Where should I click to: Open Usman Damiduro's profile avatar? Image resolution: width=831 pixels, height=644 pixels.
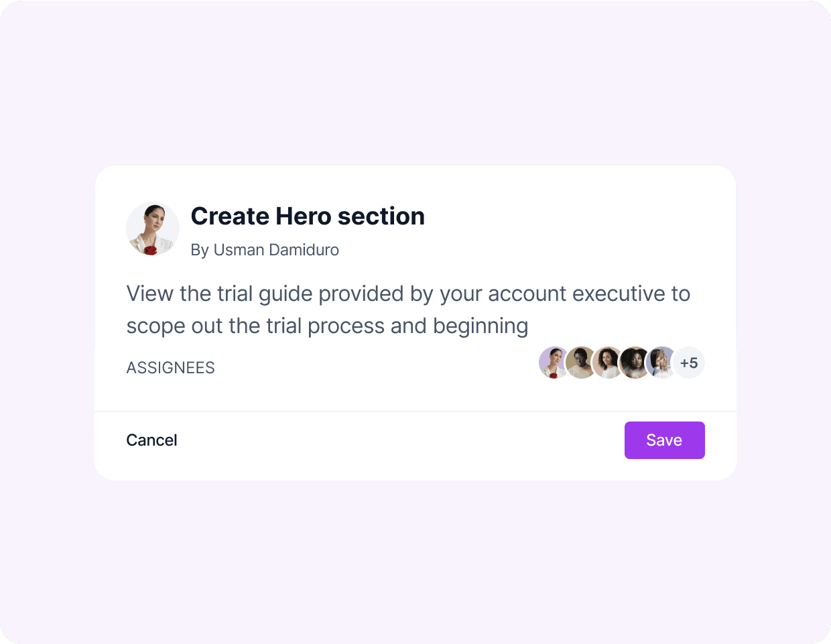tap(153, 229)
